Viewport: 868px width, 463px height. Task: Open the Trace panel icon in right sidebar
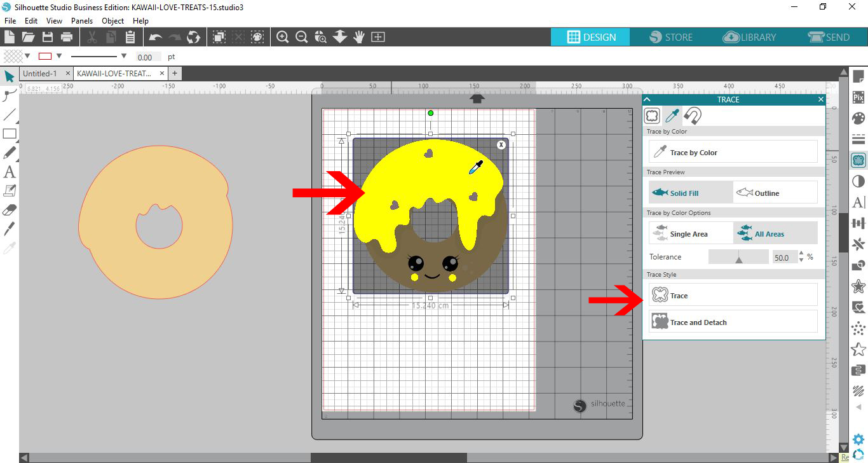tap(858, 160)
